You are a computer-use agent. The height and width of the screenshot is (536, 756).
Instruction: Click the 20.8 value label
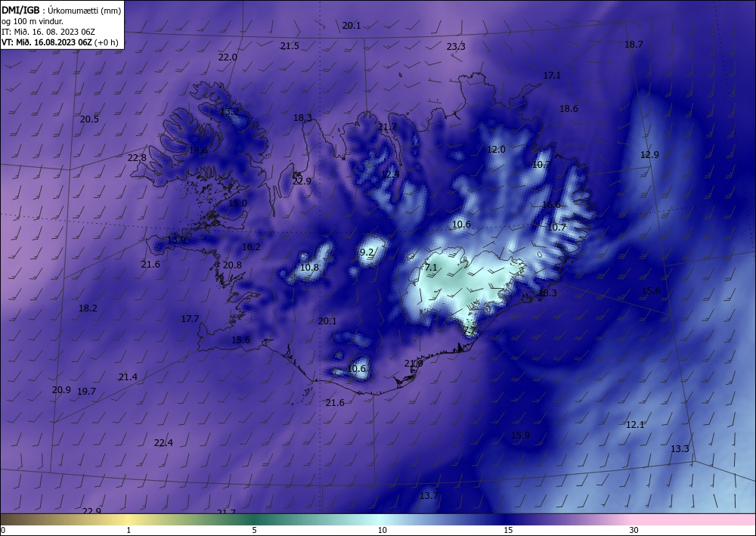point(232,265)
